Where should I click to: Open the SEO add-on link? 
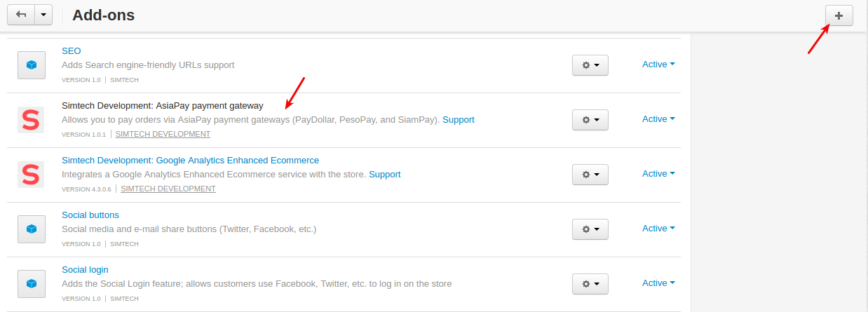tap(72, 50)
